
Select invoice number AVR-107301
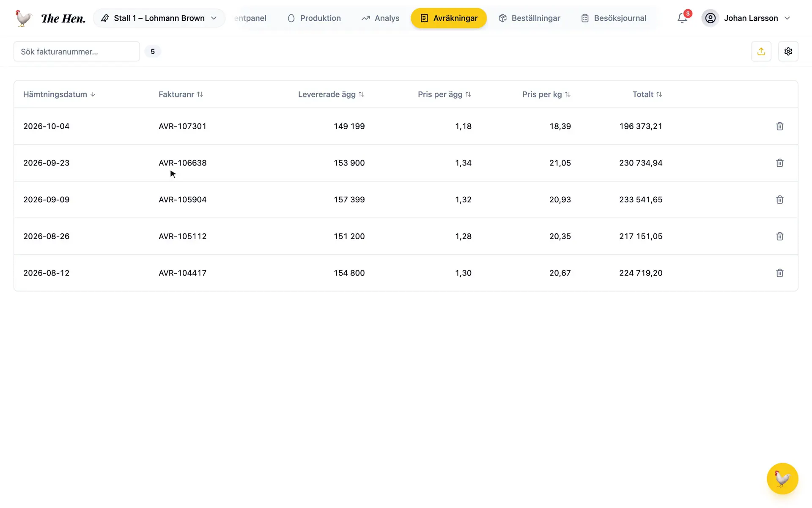[x=182, y=126]
